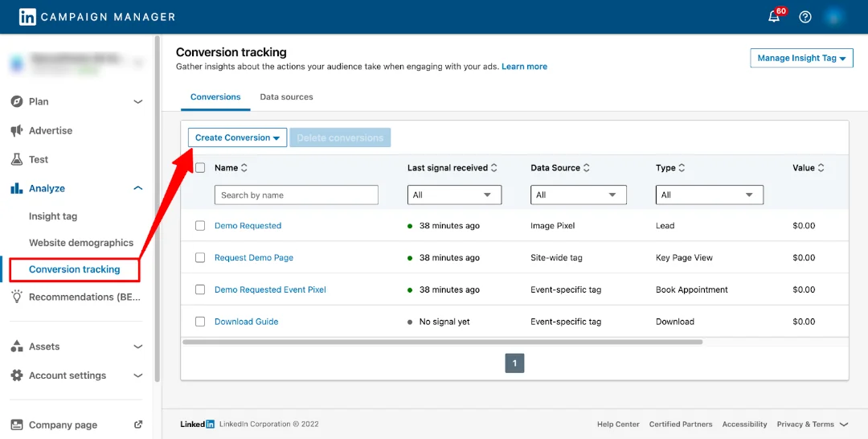Click the Company page icon
Image resolution: width=868 pixels, height=439 pixels.
click(17, 425)
